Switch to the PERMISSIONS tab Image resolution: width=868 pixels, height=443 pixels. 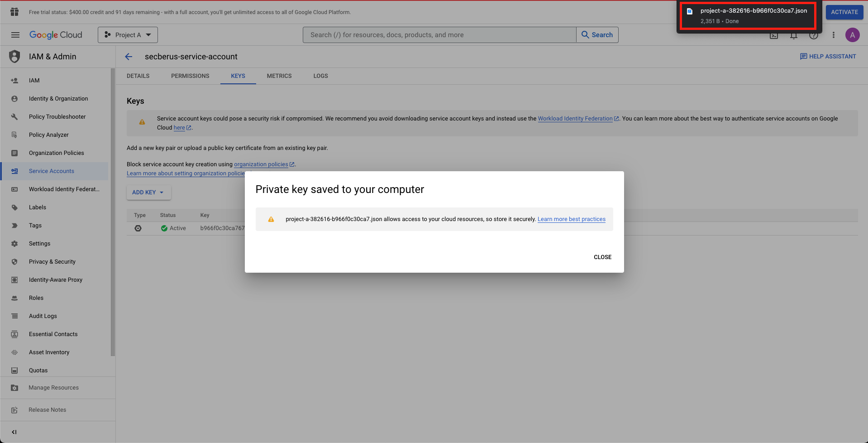[190, 76]
